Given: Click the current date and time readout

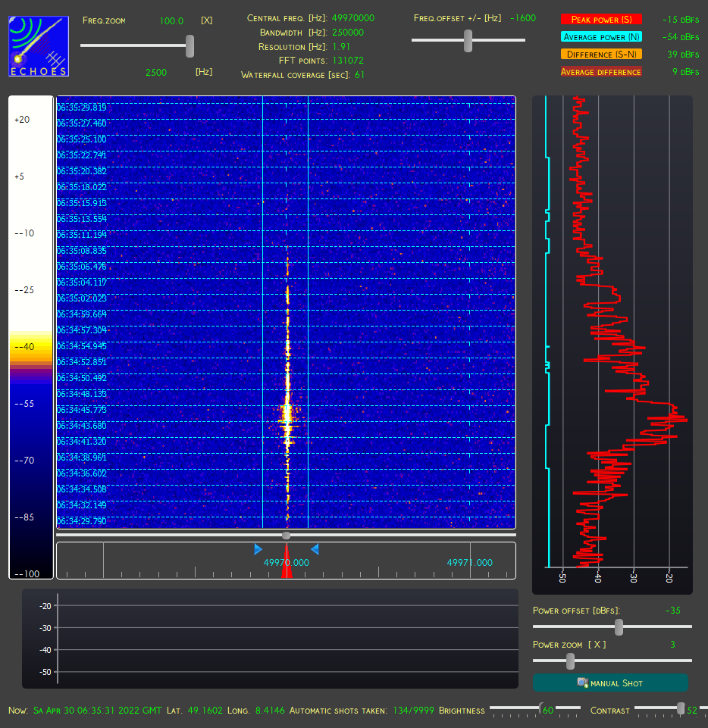Looking at the screenshot, I should tap(98, 711).
